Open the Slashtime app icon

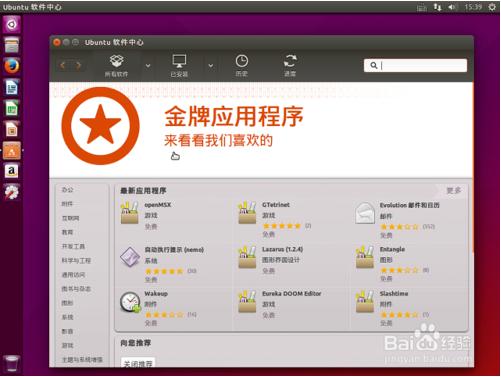click(365, 301)
